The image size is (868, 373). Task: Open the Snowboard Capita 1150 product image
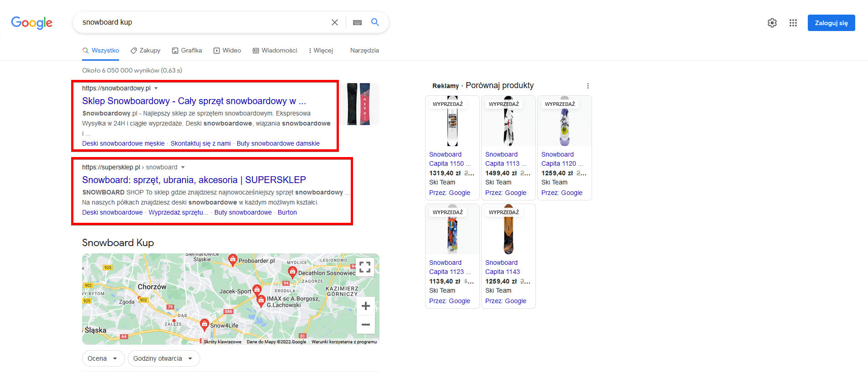pyautogui.click(x=452, y=121)
